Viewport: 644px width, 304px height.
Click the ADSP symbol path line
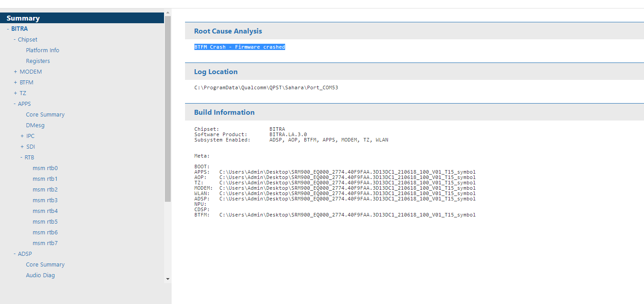(335, 199)
